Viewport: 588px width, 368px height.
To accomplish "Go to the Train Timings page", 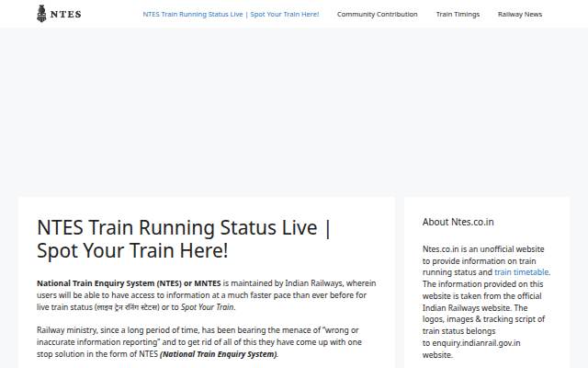I will point(458,15).
